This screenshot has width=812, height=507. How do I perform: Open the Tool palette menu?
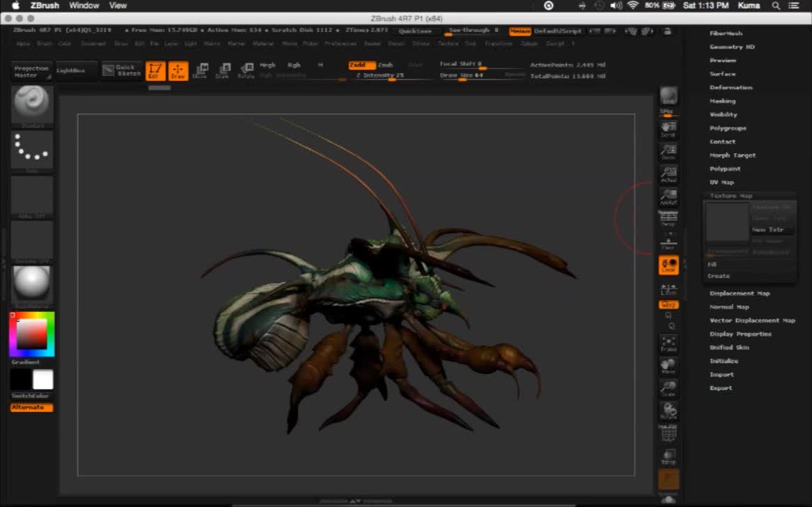click(x=470, y=44)
